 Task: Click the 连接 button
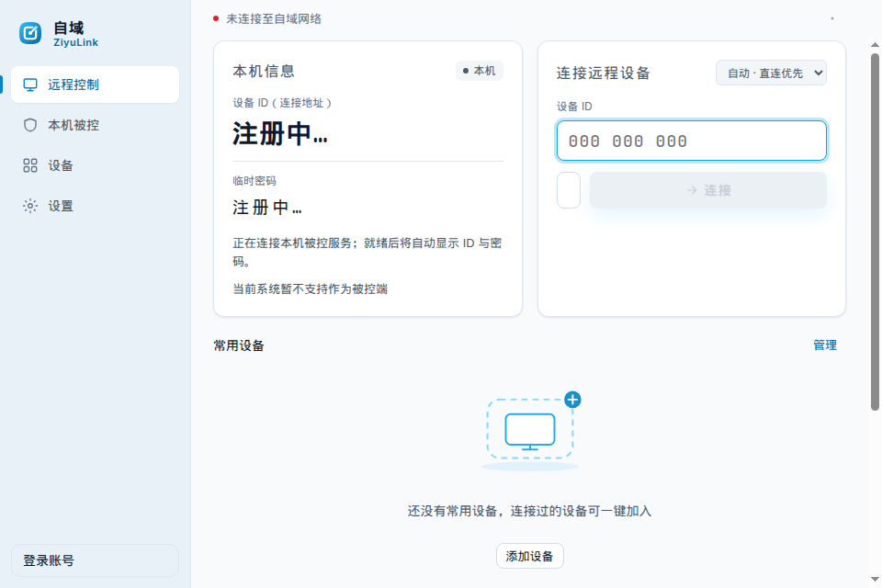(x=708, y=190)
